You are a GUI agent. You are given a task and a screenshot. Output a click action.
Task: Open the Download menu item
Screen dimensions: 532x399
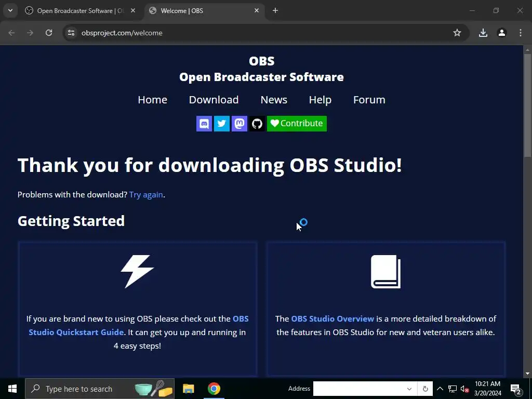[x=214, y=100]
